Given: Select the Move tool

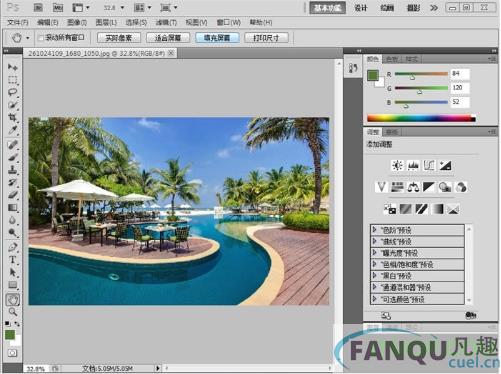Looking at the screenshot, I should point(12,67).
